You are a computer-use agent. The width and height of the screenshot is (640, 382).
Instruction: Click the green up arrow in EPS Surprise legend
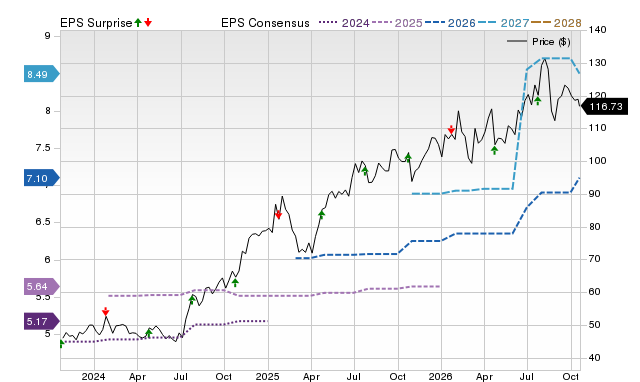pos(138,22)
